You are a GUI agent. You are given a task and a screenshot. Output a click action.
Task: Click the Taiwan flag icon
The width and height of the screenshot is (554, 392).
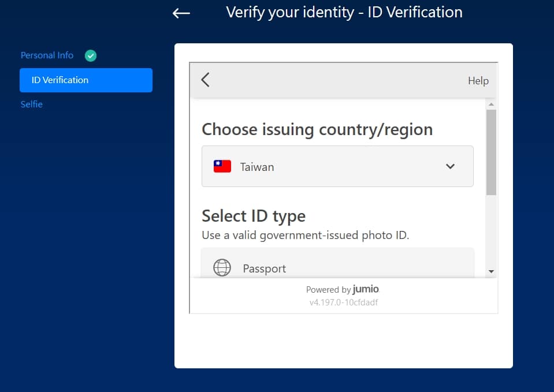[x=222, y=166]
